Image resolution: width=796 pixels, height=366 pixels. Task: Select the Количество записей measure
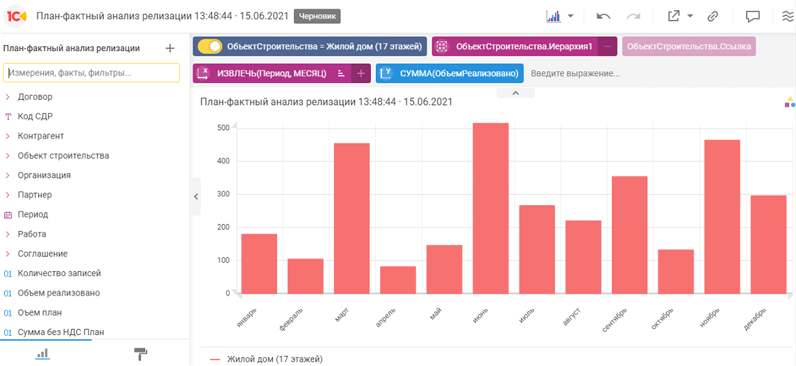pyautogui.click(x=59, y=273)
